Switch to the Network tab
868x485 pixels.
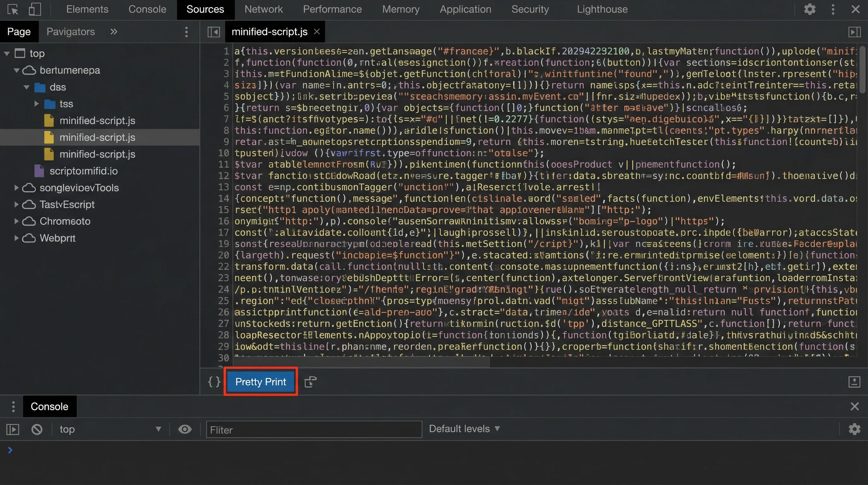pyautogui.click(x=264, y=9)
